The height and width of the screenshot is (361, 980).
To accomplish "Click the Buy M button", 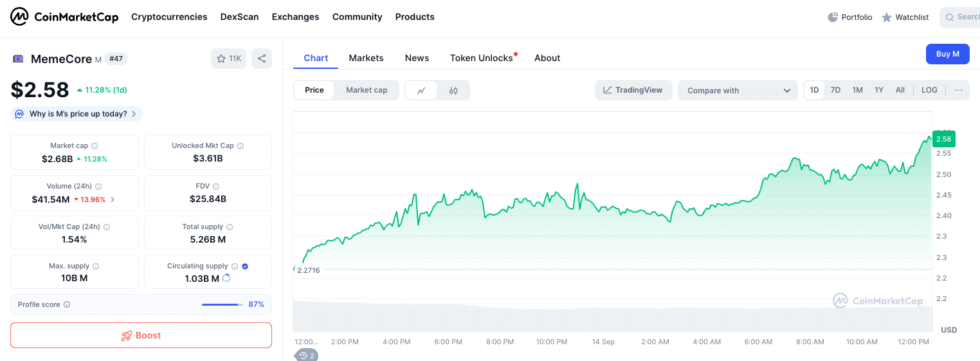I will (947, 54).
